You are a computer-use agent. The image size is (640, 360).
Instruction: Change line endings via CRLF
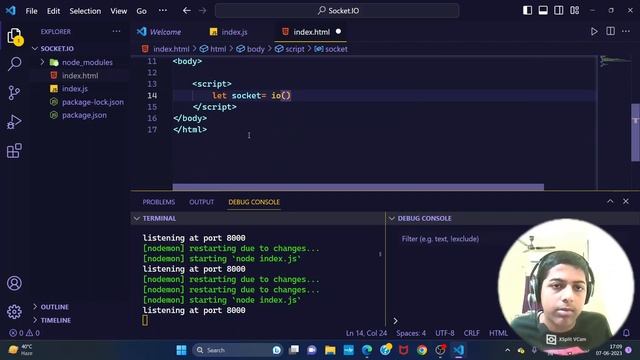(x=471, y=333)
